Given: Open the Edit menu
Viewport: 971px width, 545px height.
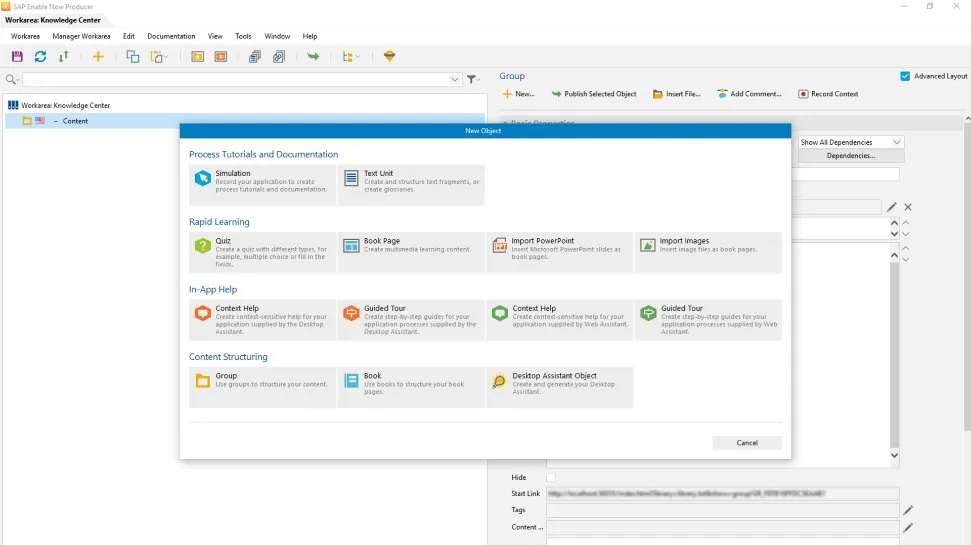Looking at the screenshot, I should [129, 36].
